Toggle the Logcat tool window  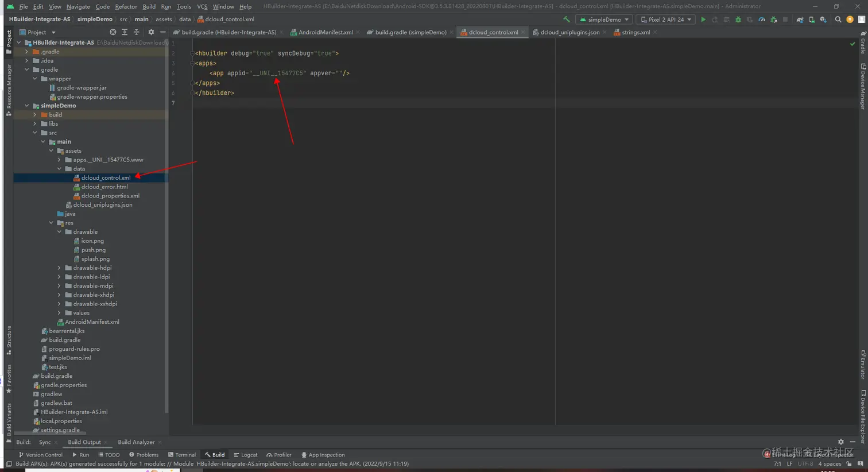[x=246, y=455]
